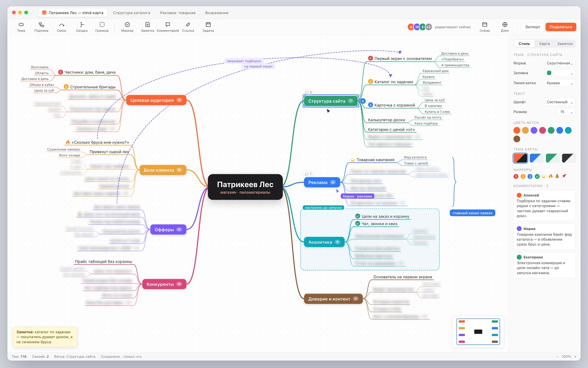Click the +2 collaborators avatar
This screenshot has width=588, height=368.
[x=429, y=27]
